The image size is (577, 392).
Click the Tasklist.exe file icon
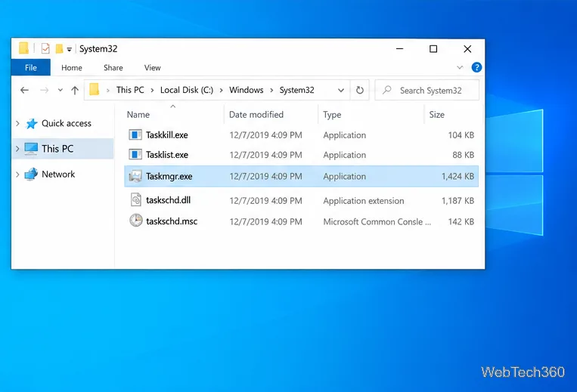click(x=135, y=155)
